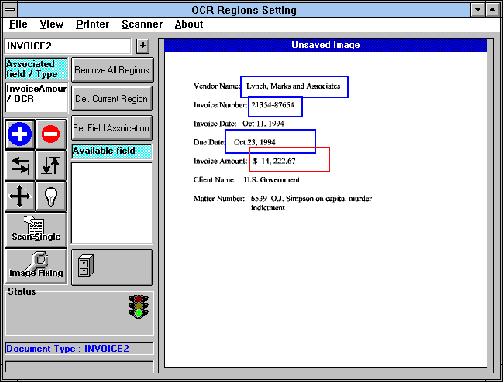
Task: Select the horizontal swap arrows tool
Action: click(x=20, y=165)
